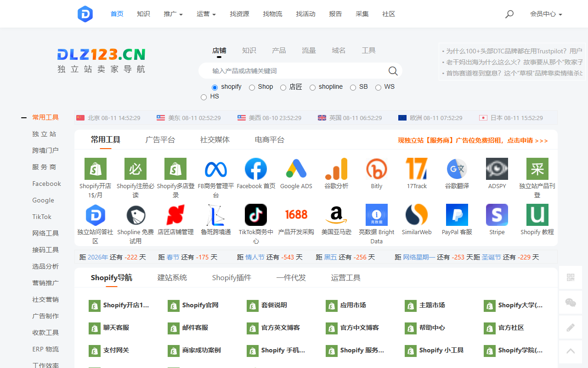The width and height of the screenshot is (588, 368).
Task: Open the 美国亚马逊 Amazon icon
Action: click(x=336, y=215)
